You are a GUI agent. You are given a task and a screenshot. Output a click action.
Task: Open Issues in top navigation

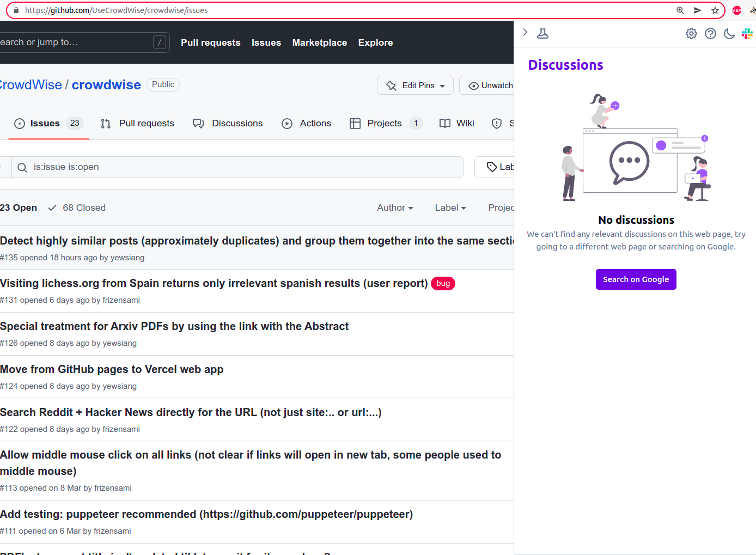[x=266, y=42]
